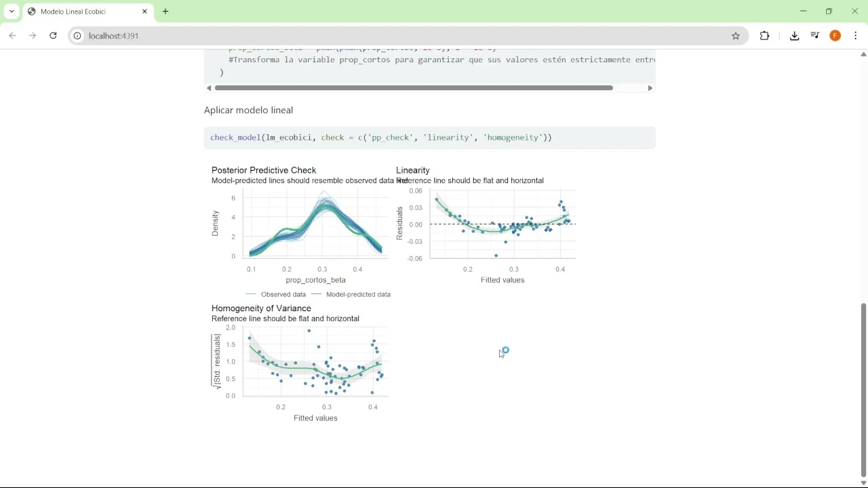View site information icon in address bar
The height and width of the screenshot is (488, 868).
pyautogui.click(x=78, y=36)
